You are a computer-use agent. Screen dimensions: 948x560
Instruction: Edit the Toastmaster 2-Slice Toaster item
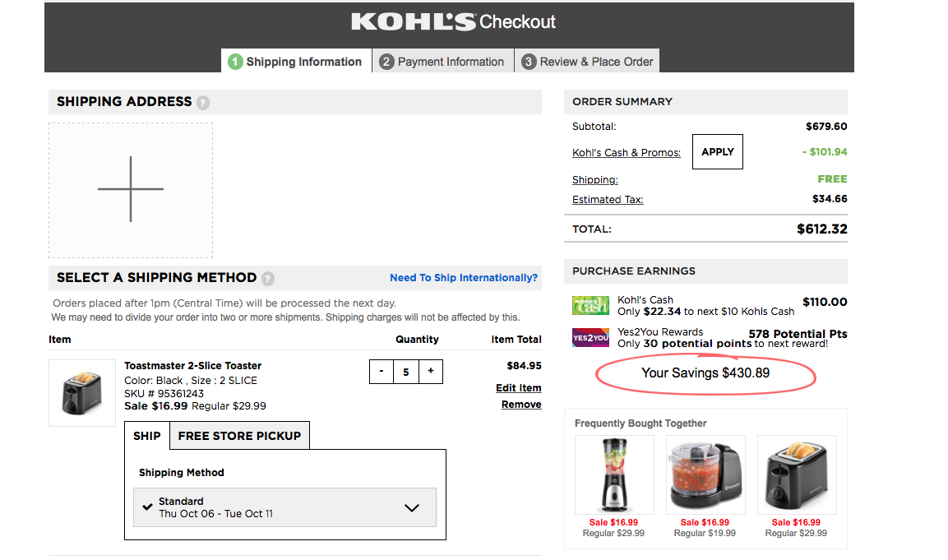[518, 387]
